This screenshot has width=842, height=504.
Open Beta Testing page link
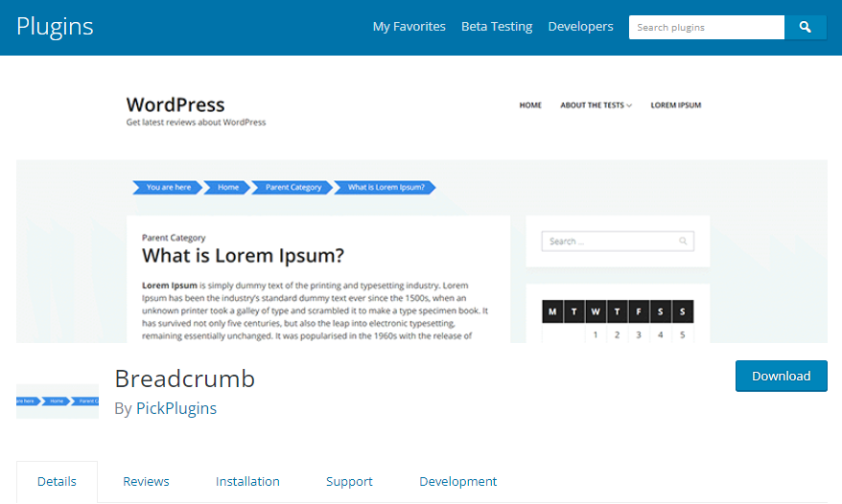click(497, 26)
